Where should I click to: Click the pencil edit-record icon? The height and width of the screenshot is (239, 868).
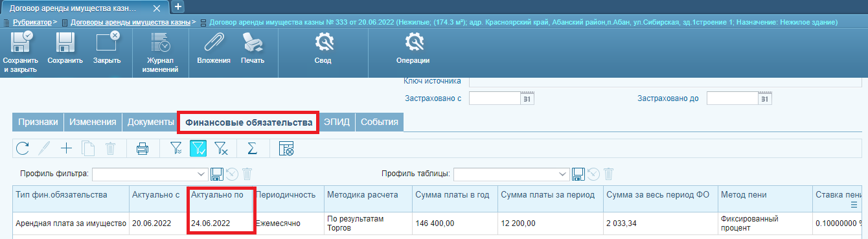44,148
